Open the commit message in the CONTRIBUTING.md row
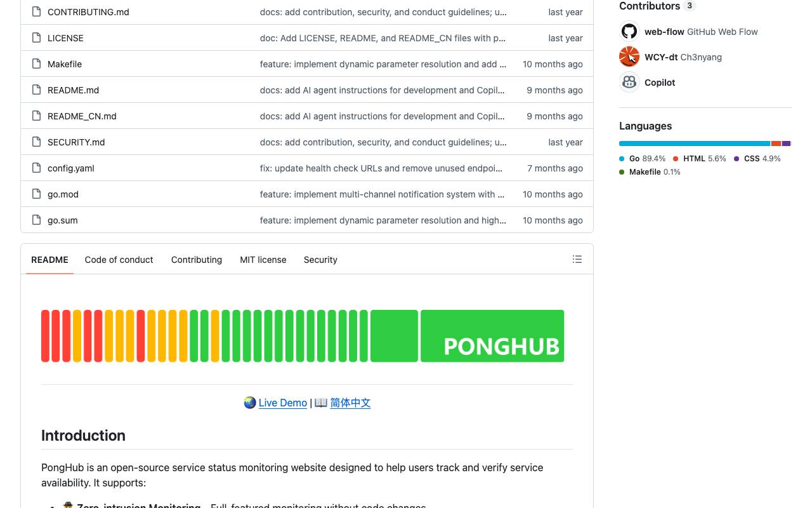 383,12
